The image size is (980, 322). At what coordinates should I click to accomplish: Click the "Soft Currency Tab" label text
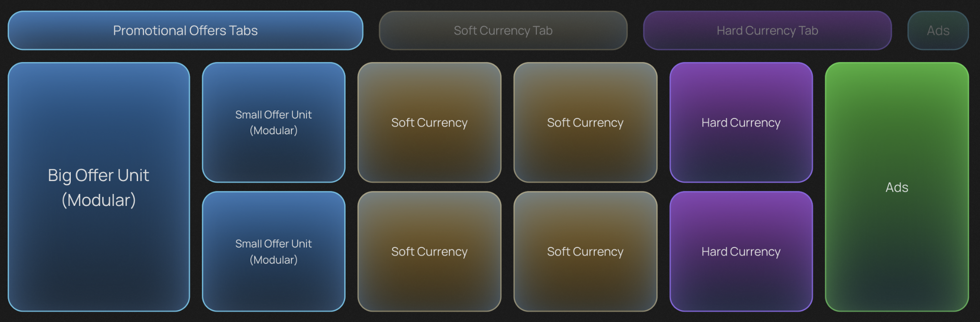pyautogui.click(x=503, y=31)
